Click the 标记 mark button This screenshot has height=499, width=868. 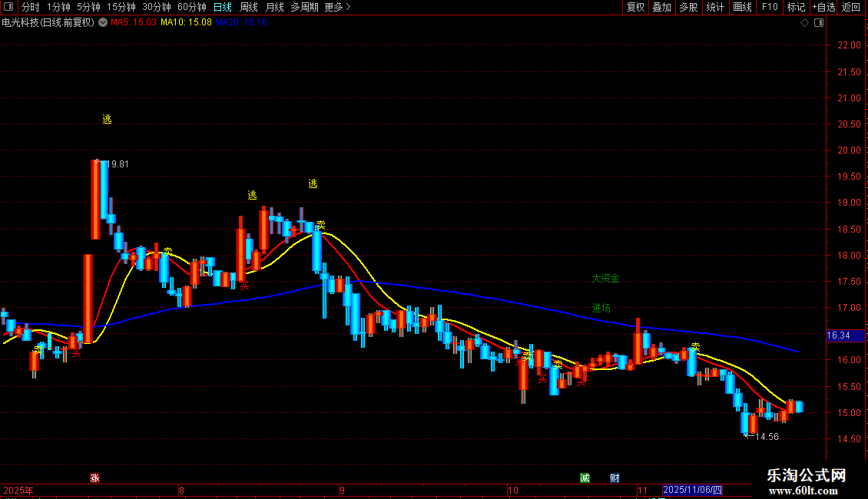pyautogui.click(x=796, y=7)
